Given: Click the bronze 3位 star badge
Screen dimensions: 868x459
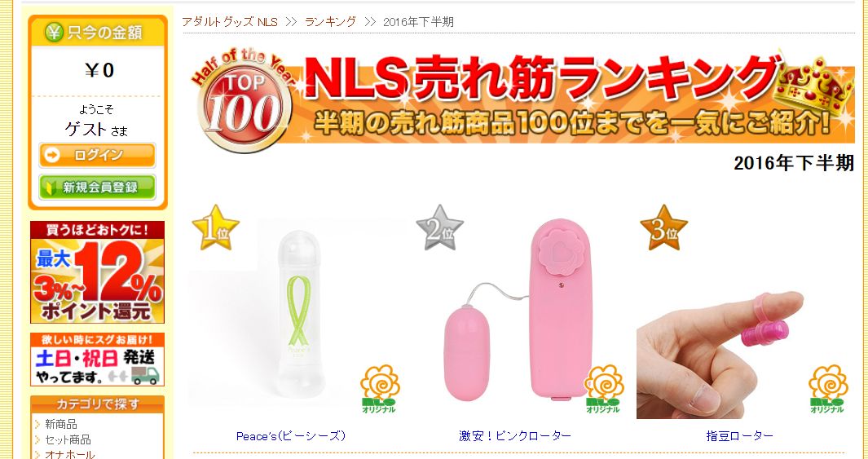Looking at the screenshot, I should pos(663,228).
